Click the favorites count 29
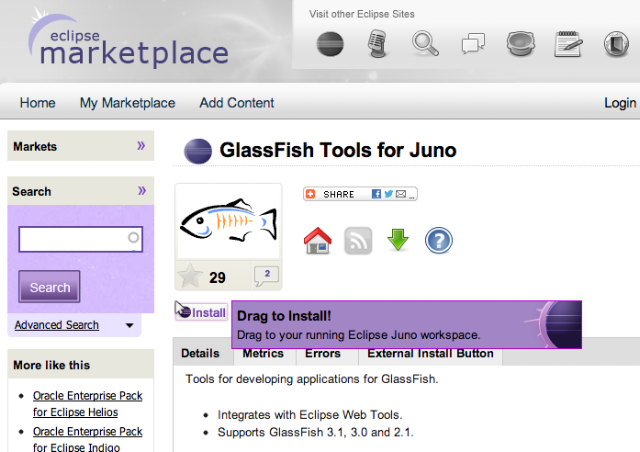 click(x=217, y=278)
